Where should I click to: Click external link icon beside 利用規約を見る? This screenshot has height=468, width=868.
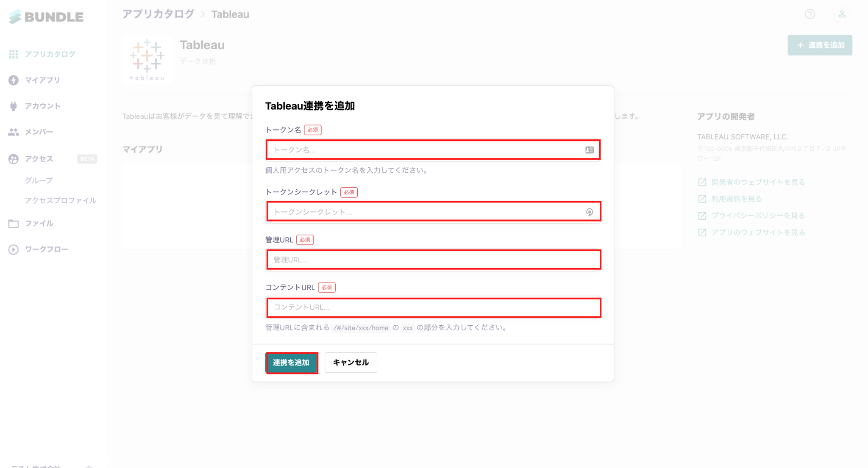click(702, 199)
